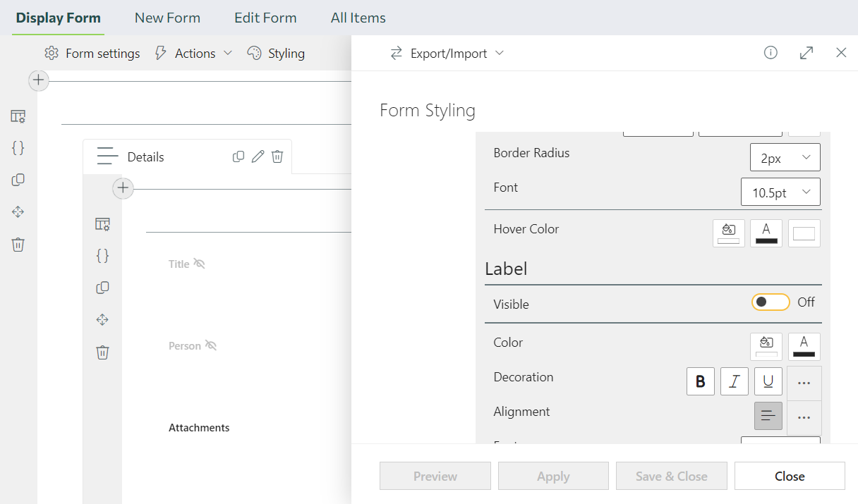This screenshot has width=858, height=504.
Task: Add a row inside the Details tab
Action: 123,188
